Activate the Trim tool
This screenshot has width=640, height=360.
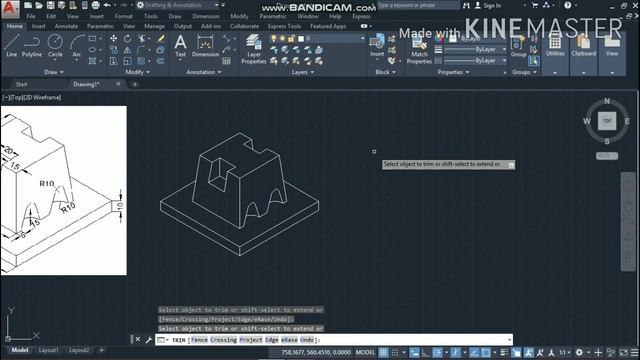[142, 38]
